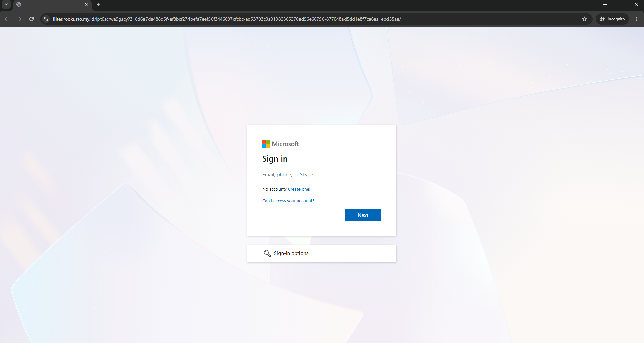This screenshot has width=644, height=343.
Task: Bookmark this page via the star icon
Action: 584,19
